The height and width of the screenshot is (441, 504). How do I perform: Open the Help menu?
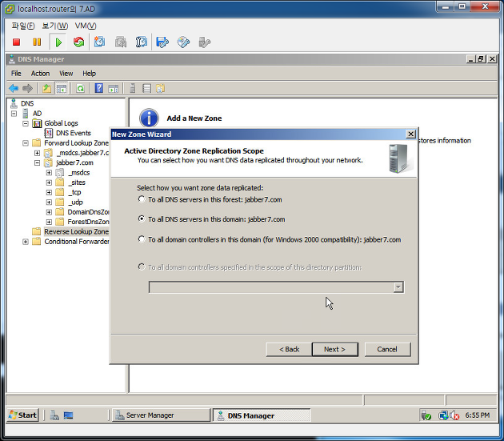click(x=89, y=74)
